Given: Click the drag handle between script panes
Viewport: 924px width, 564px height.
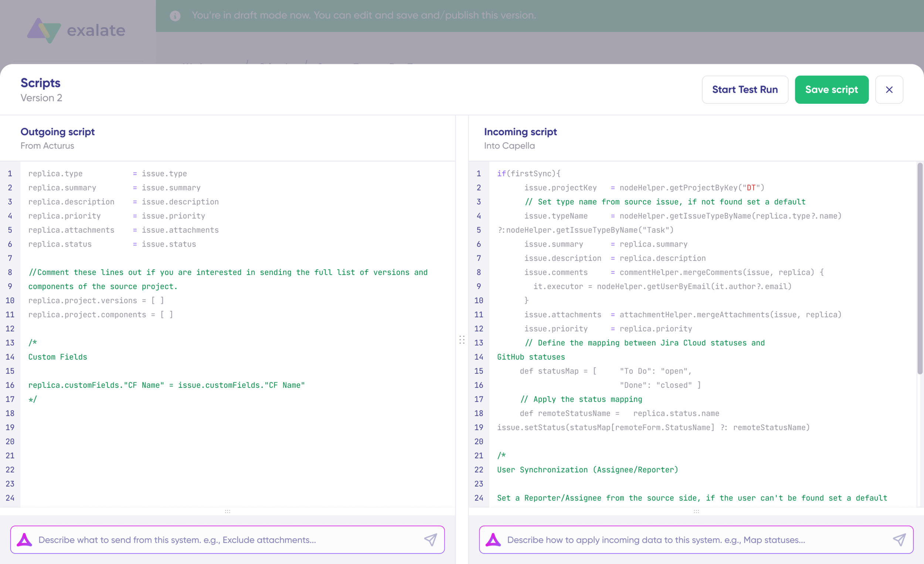Looking at the screenshot, I should click(x=462, y=340).
